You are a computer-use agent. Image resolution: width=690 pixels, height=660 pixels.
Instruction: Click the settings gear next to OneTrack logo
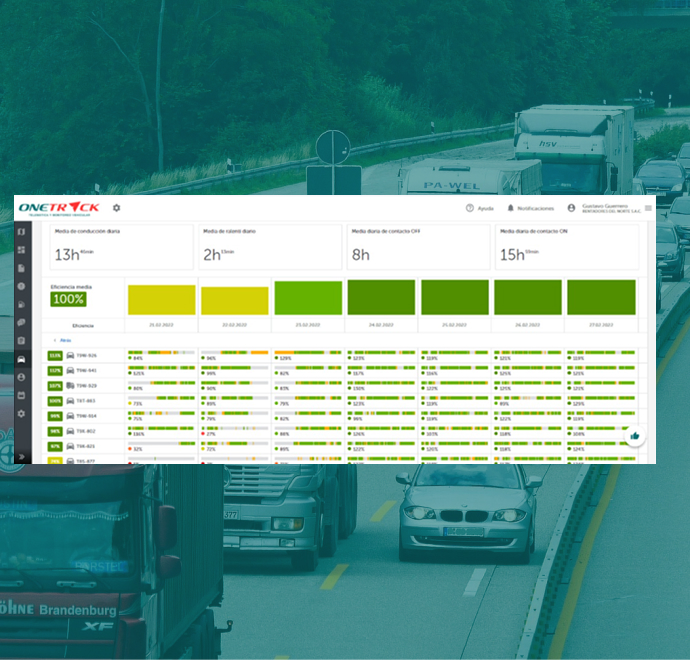click(x=116, y=208)
